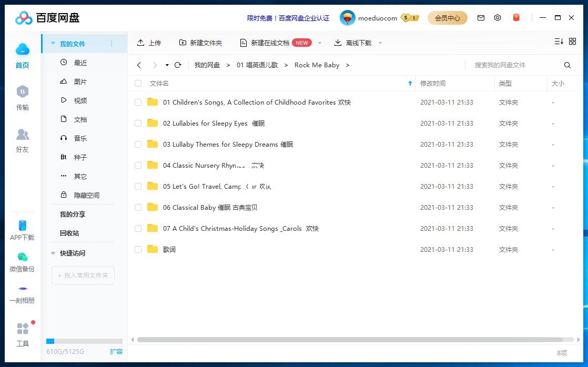Switch to grid view layout icon
588x367 pixels.
click(573, 42)
